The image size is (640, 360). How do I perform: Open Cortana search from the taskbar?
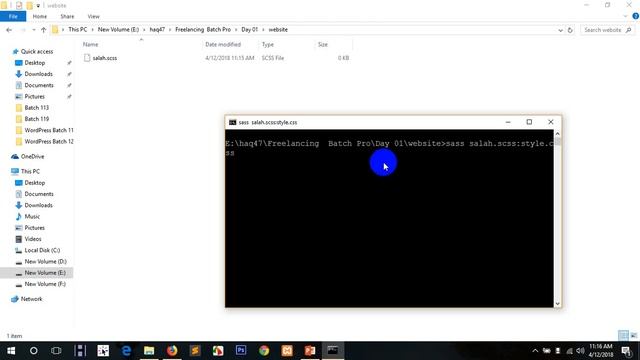click(33, 351)
